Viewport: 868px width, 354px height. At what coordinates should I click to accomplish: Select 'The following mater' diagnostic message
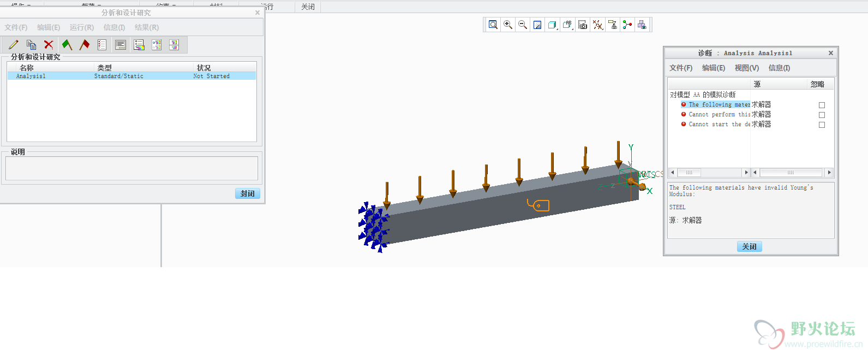pyautogui.click(x=719, y=104)
